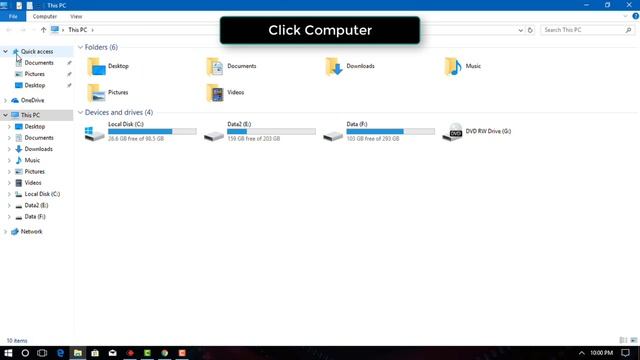
Task: Open Task View on taskbar
Action: [x=42, y=353]
